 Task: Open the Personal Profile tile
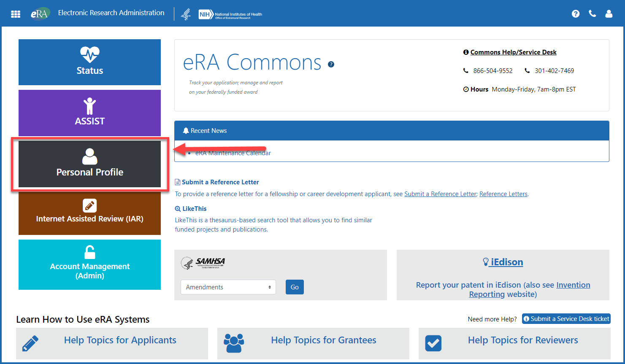click(x=89, y=164)
